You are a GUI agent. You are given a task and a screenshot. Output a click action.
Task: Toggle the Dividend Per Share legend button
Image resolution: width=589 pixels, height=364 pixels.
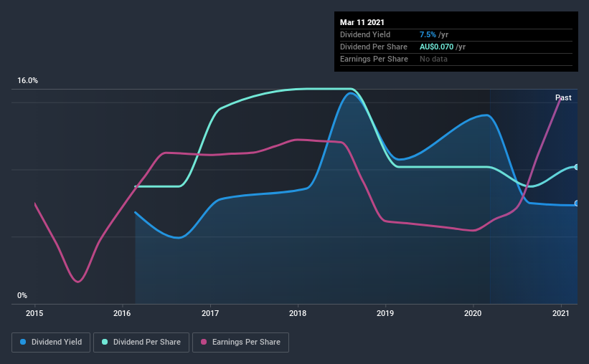tap(141, 343)
